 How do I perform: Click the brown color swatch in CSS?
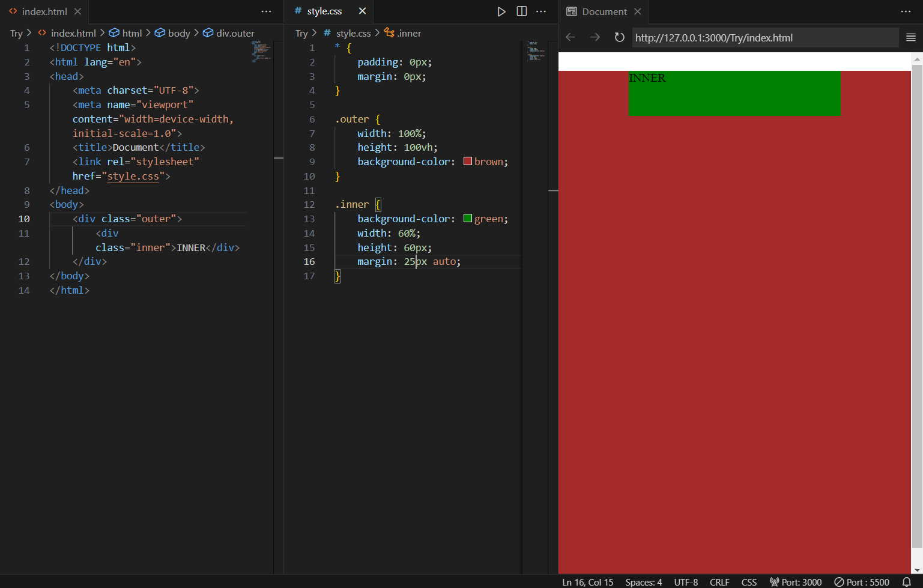[468, 161]
